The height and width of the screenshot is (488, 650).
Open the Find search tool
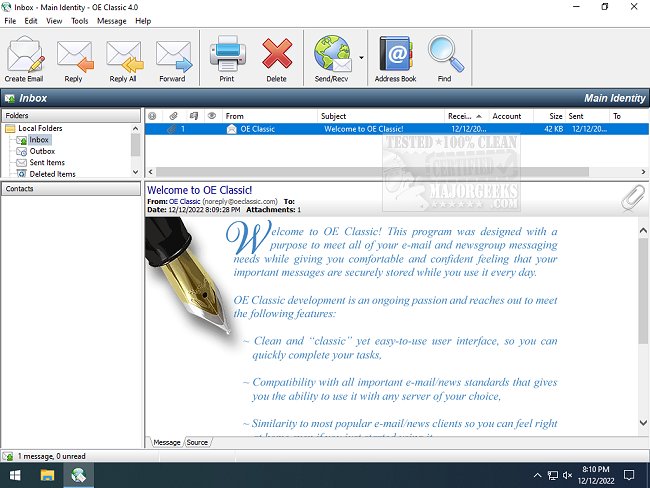coord(444,56)
